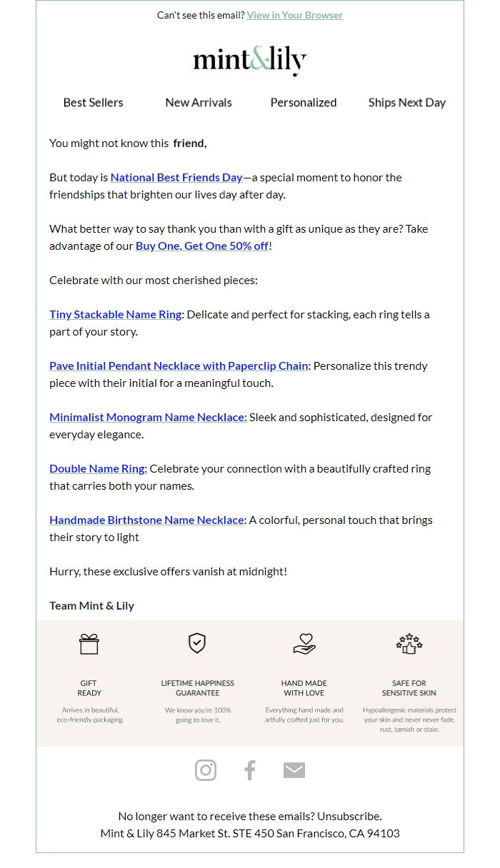This screenshot has width=500, height=868.
Task: Open the New Arrivals section
Action: tap(198, 102)
